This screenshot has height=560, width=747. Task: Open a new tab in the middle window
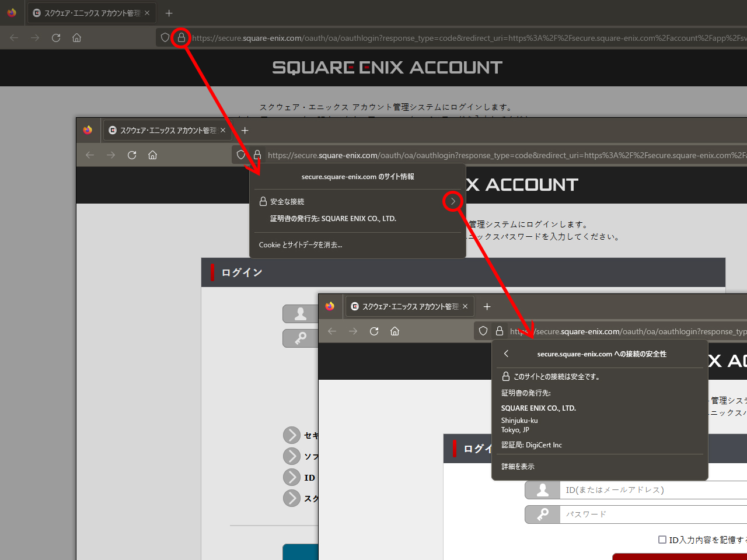tap(245, 130)
